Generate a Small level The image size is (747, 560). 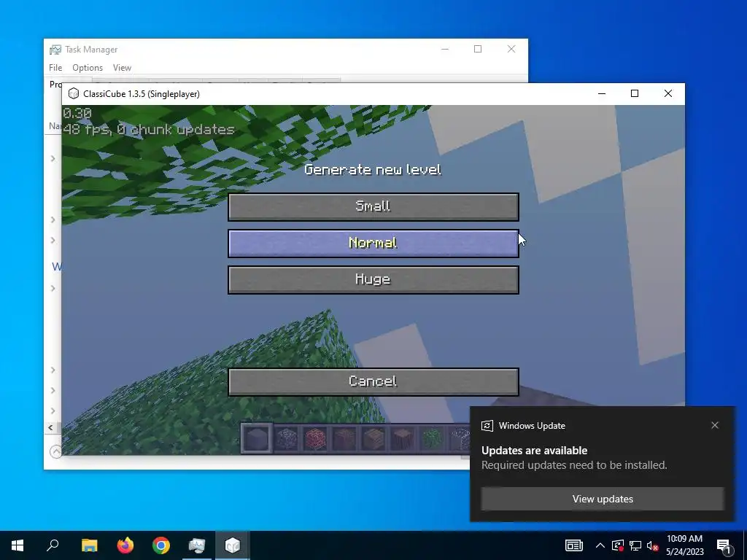coord(373,206)
